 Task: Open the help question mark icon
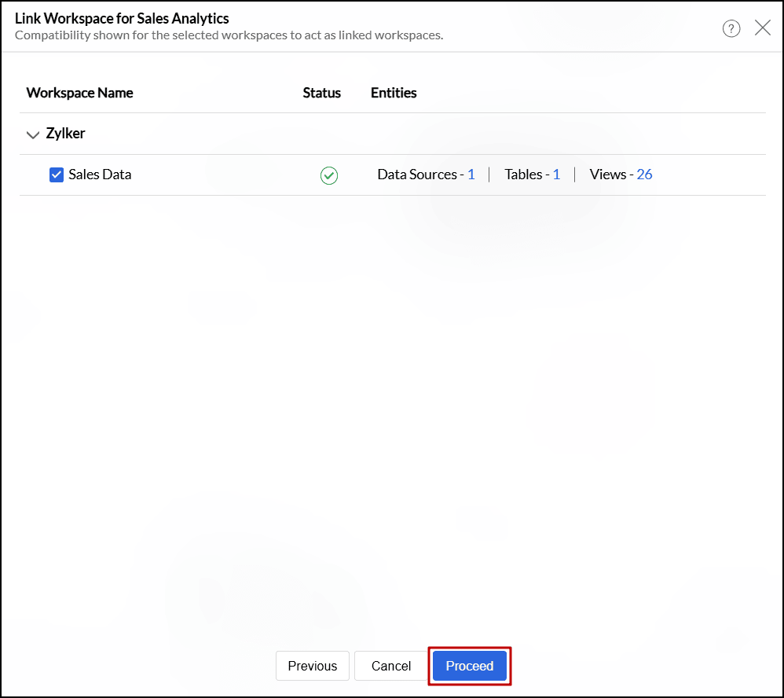tap(731, 29)
